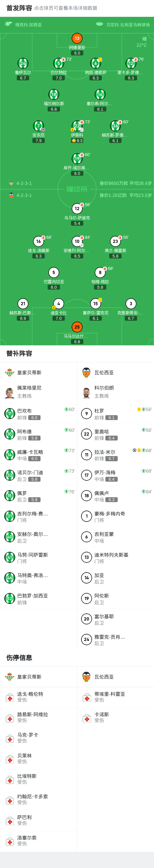Click coach 佩莱格里尼 photo

[9, 392]
